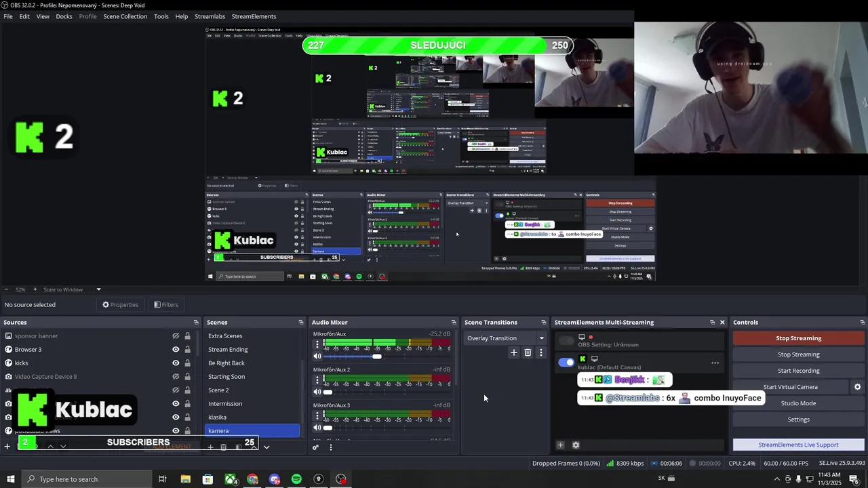868x488 pixels.
Task: Open transition properties three-dot menu
Action: (540, 352)
